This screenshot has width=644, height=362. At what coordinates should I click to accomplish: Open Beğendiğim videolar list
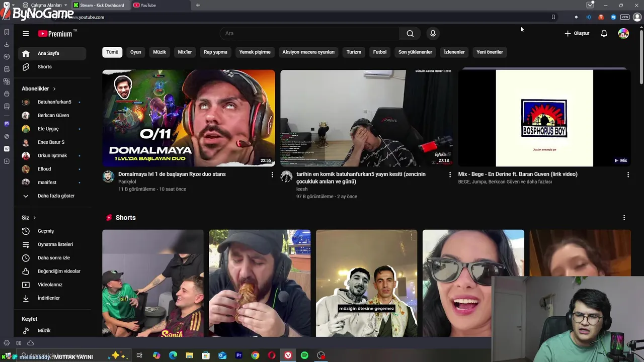click(x=52, y=271)
